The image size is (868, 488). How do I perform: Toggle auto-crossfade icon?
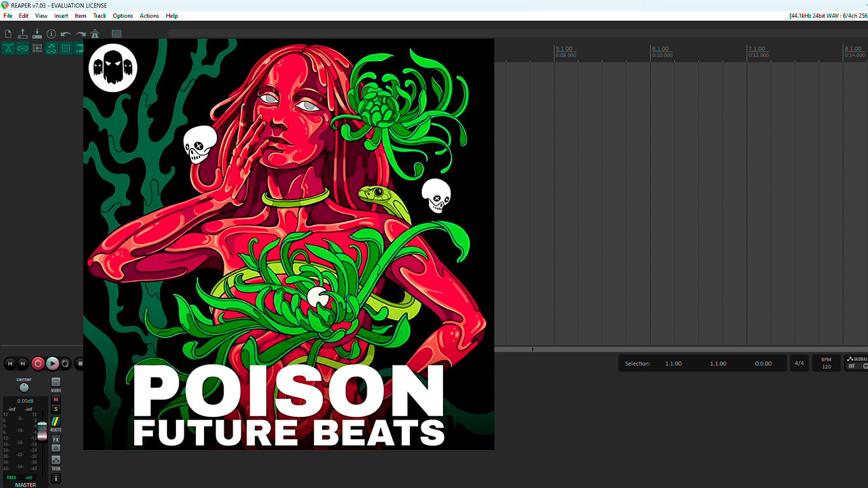pos(8,48)
